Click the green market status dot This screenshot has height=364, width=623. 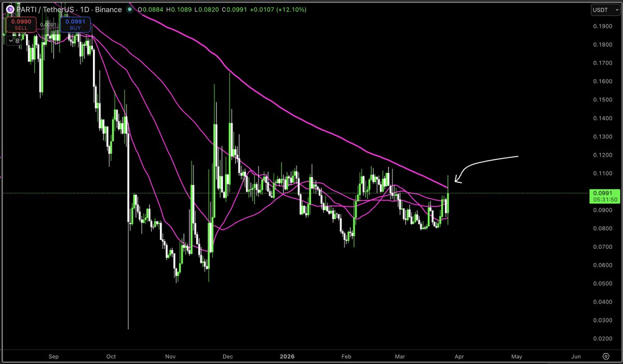click(x=129, y=9)
